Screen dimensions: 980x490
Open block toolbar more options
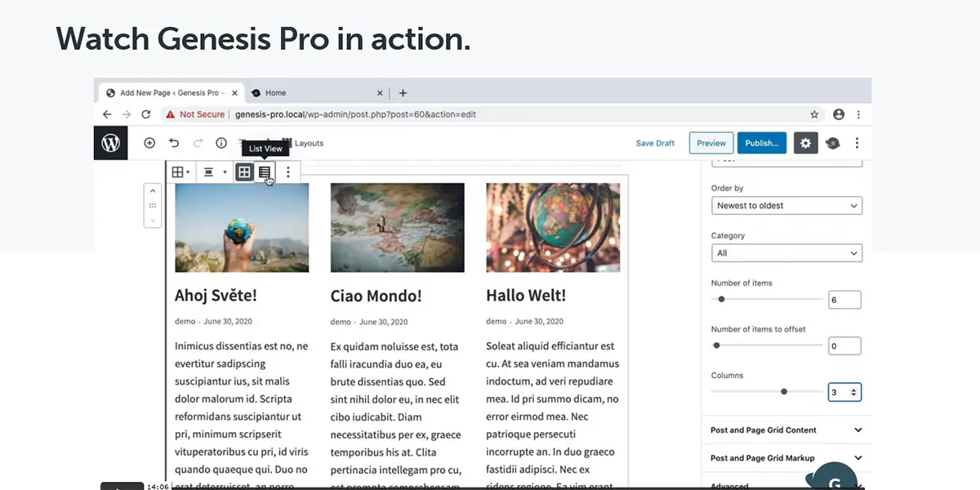[288, 172]
